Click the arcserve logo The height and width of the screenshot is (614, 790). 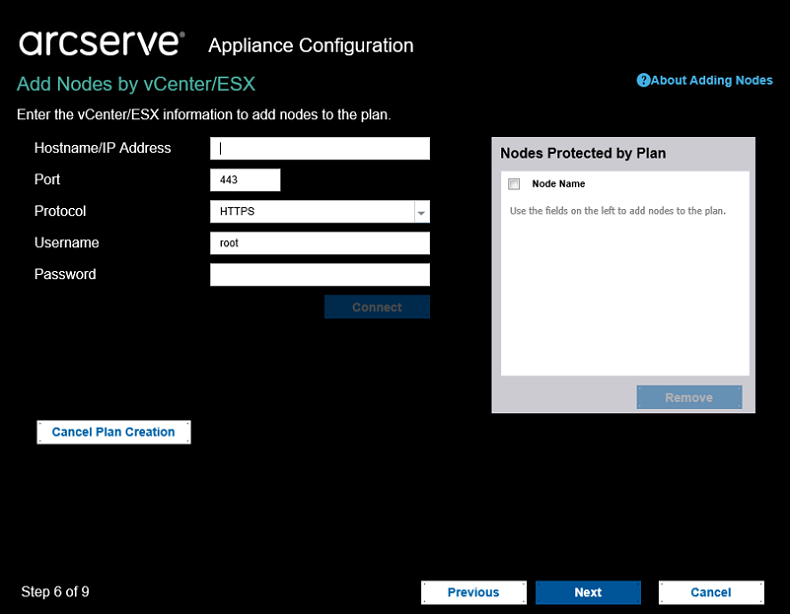click(x=102, y=43)
